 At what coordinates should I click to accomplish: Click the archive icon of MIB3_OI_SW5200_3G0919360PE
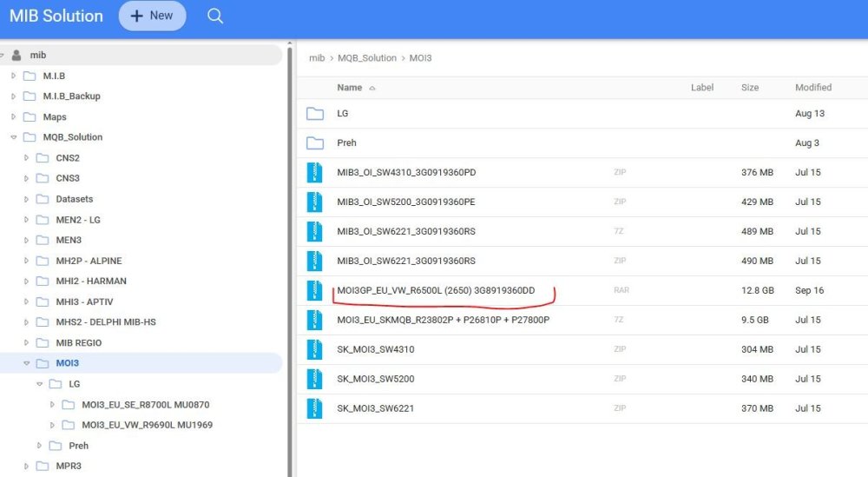[x=314, y=202]
